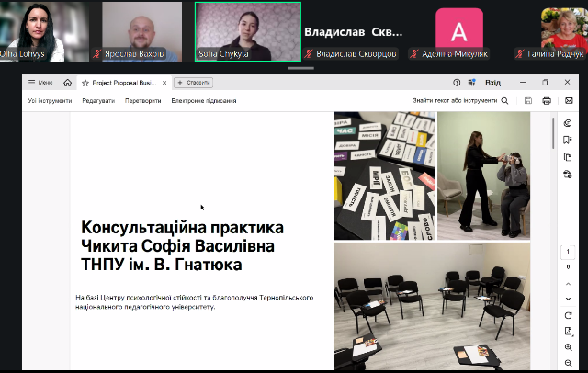Screen dimensions: 588x373
Task: Close the Project Proposal document tab
Action: 164,83
